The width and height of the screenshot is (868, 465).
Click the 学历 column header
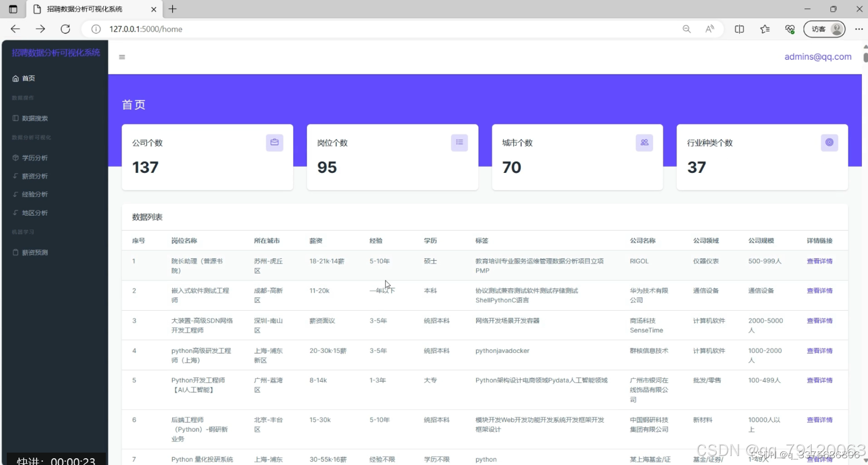[x=431, y=240]
